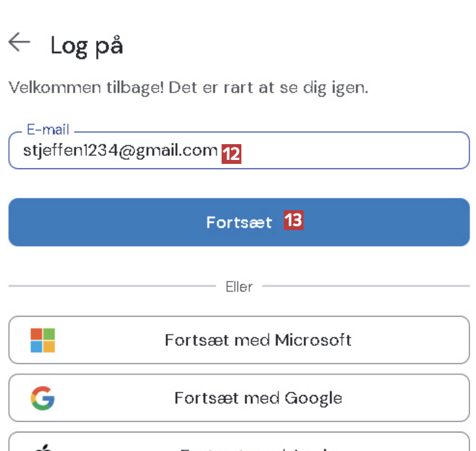The width and height of the screenshot is (476, 451).
Task: Go back using the left arrow icon
Action: [19, 42]
